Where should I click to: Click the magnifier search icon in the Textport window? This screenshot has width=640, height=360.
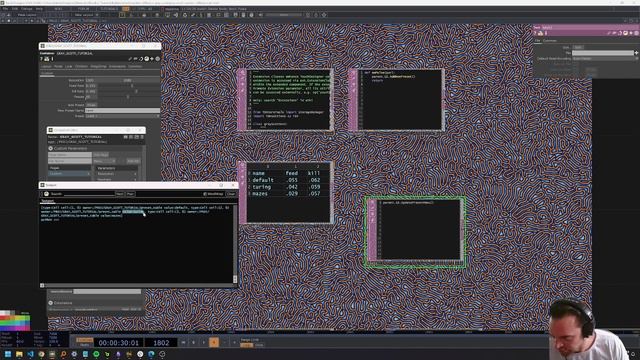46,194
